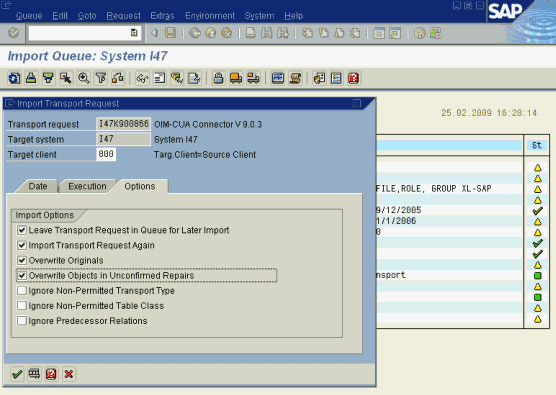Viewport: 556px width, 395px height.
Task: Click the Logs document icon
Action: point(194,78)
